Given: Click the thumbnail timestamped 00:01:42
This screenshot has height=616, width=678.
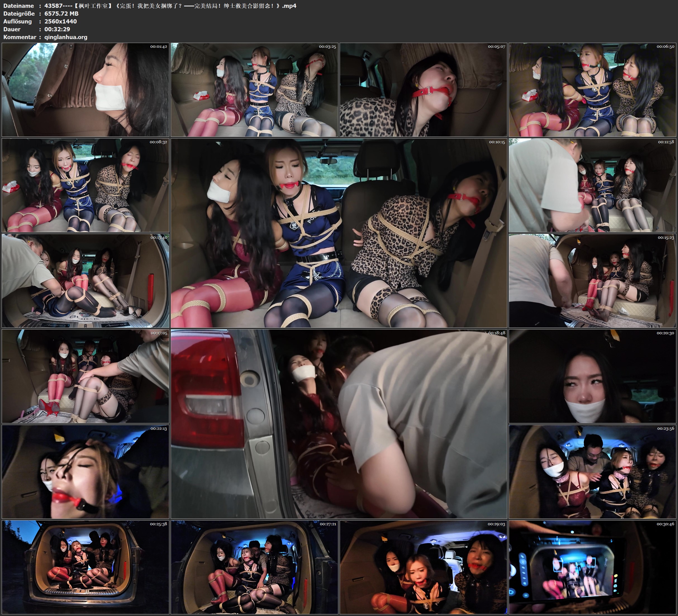Looking at the screenshot, I should (85, 89).
